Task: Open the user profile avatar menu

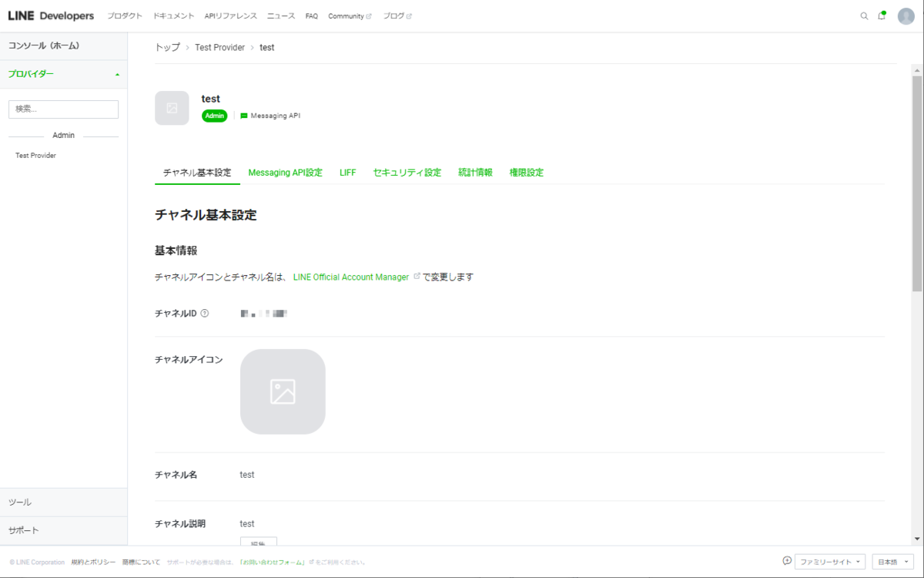Action: coord(906,16)
